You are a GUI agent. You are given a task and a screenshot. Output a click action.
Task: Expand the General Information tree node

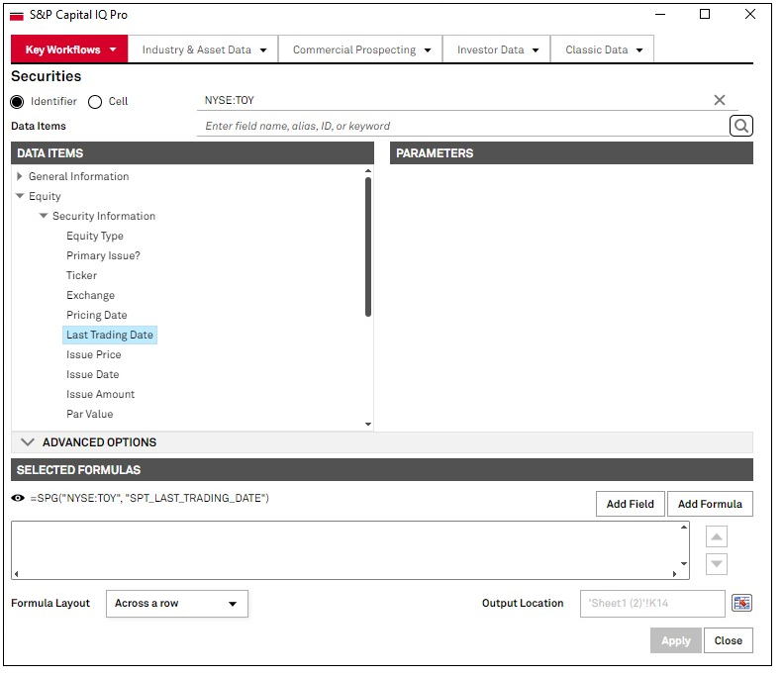(x=20, y=176)
